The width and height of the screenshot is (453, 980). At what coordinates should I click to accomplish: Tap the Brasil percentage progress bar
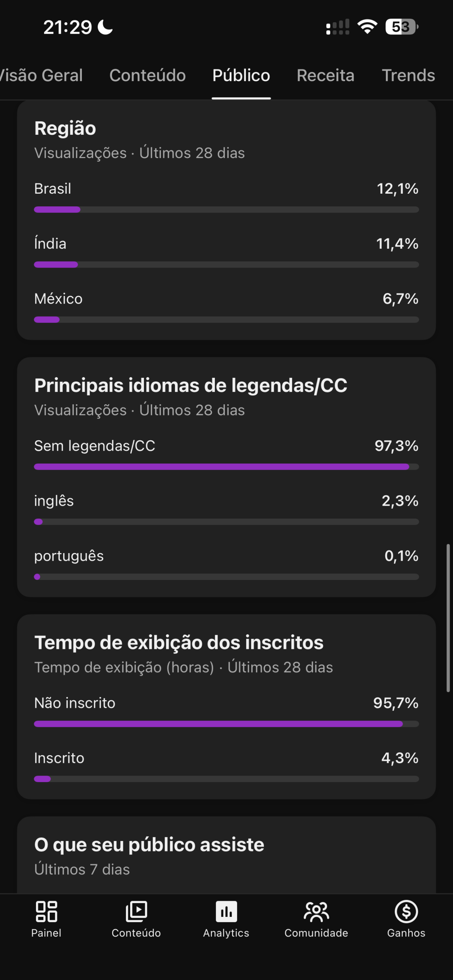[x=226, y=210]
